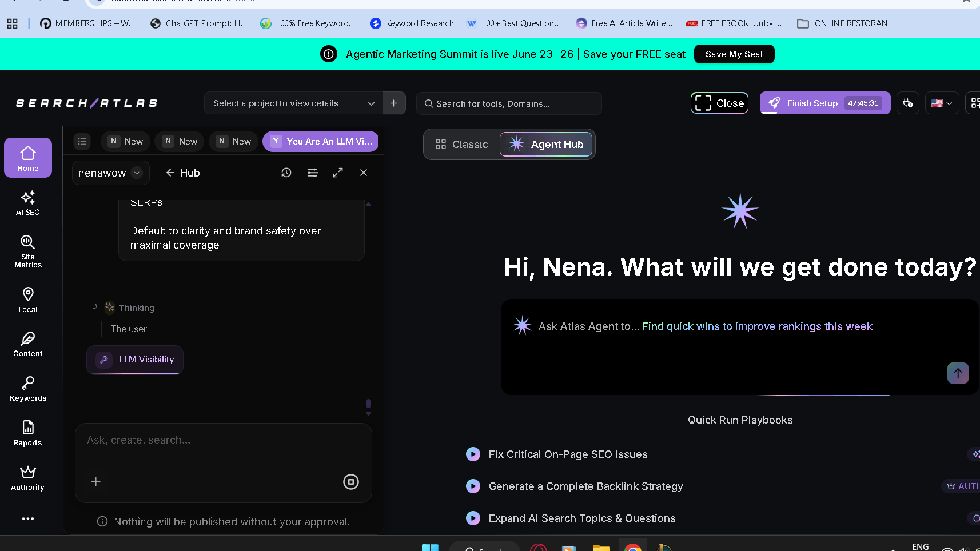980x551 pixels.
Task: Select the second New chat tab
Action: tap(180, 141)
